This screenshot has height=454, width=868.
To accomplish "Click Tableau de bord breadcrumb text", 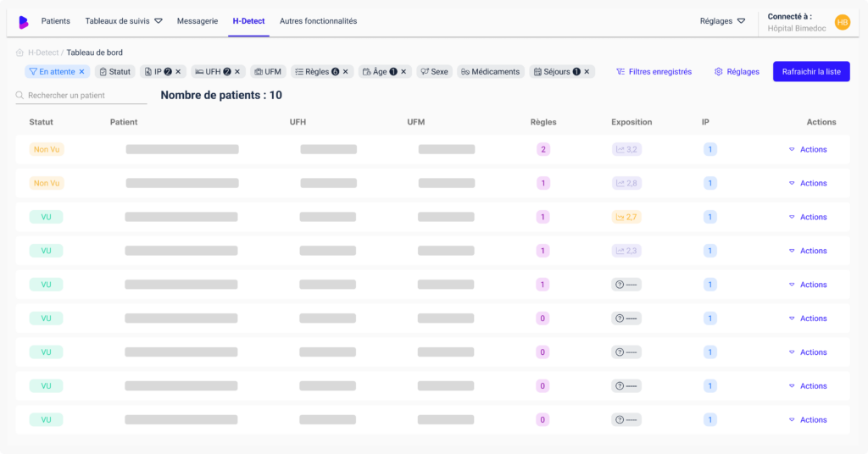I will pos(95,53).
